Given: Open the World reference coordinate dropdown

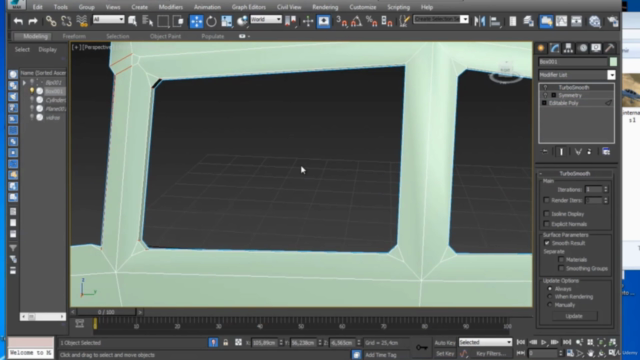Looking at the screenshot, I should point(266,20).
